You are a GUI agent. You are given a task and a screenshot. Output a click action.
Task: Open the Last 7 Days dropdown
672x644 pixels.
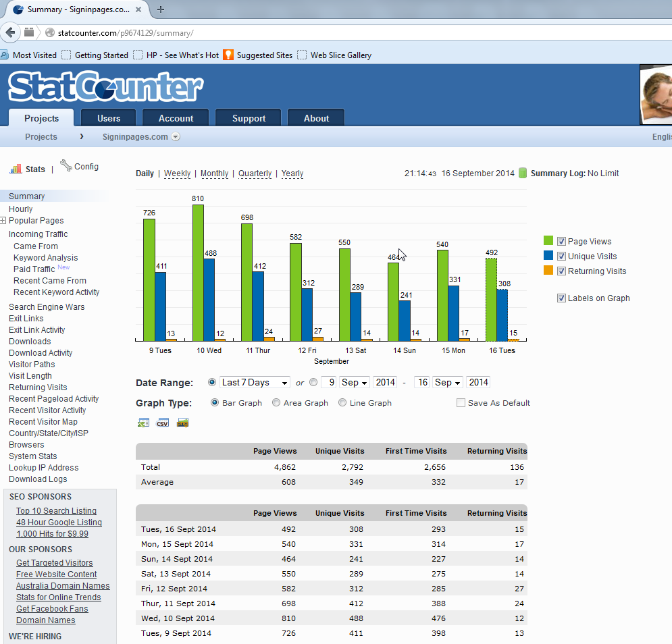(255, 382)
